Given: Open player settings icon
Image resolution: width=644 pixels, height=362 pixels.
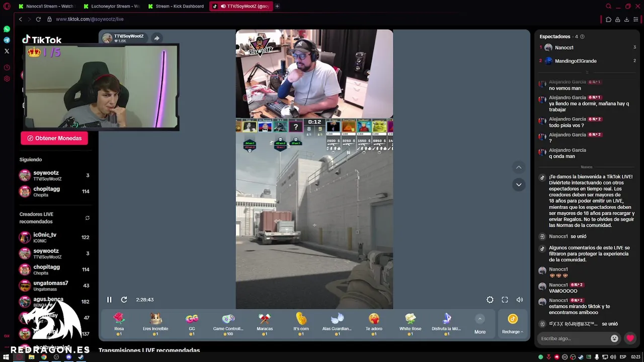Looking at the screenshot, I should [x=490, y=300].
